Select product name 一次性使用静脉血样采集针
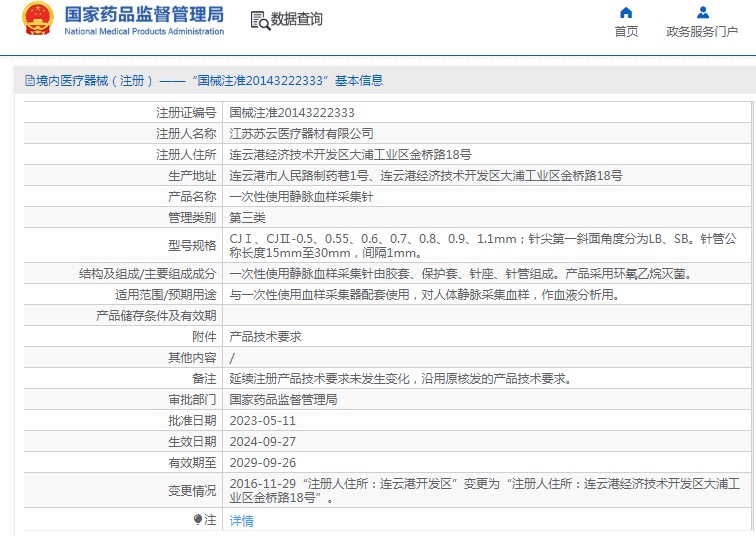This screenshot has width=756, height=536. point(301,197)
